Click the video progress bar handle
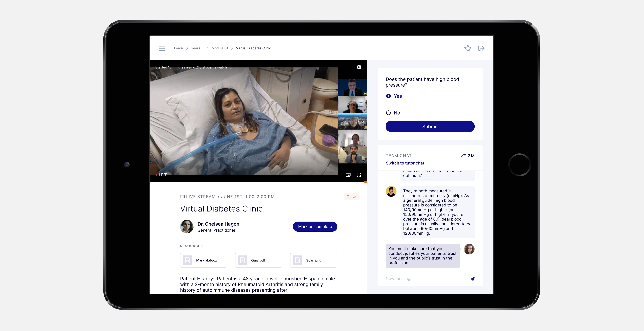This screenshot has width=644, height=331. click(365, 182)
